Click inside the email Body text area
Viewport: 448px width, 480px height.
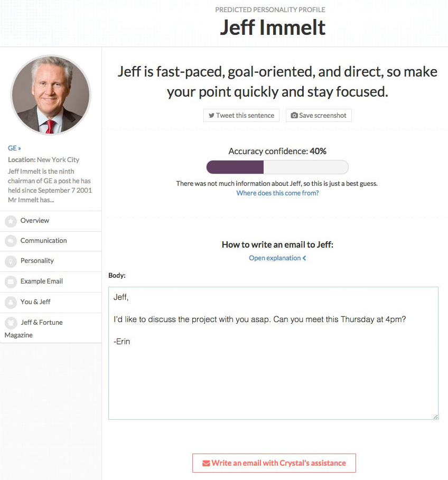pyautogui.click(x=273, y=353)
